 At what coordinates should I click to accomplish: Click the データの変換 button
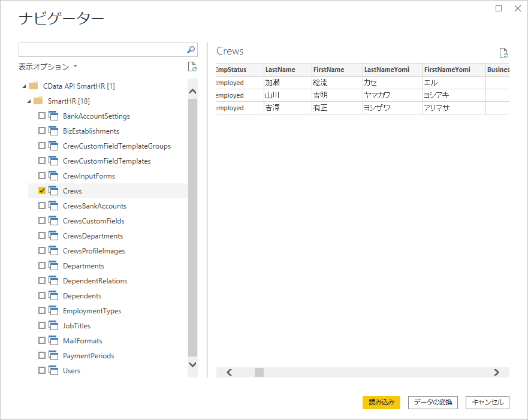(433, 402)
